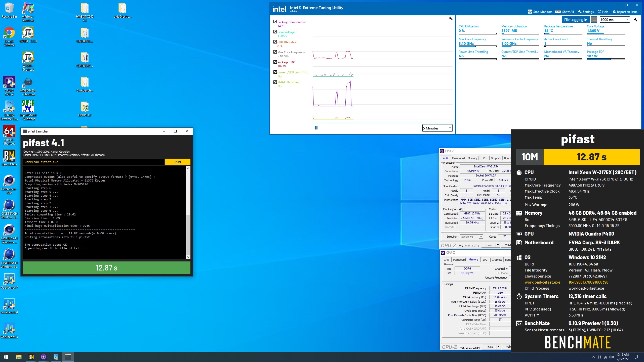
Task: Click Report an Issue in XTU
Action: pos(625,12)
